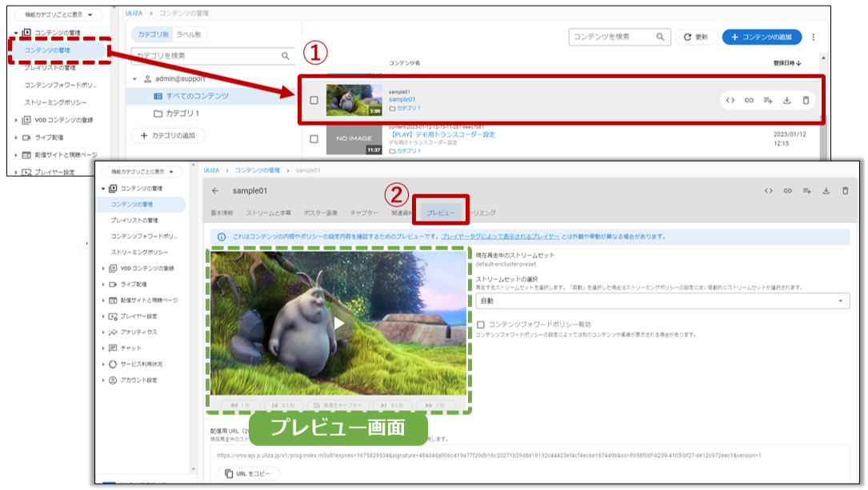Screen dimensions: 868x490
Task: Click magnifier icon in コンテンツを検索 box
Action: (x=660, y=37)
